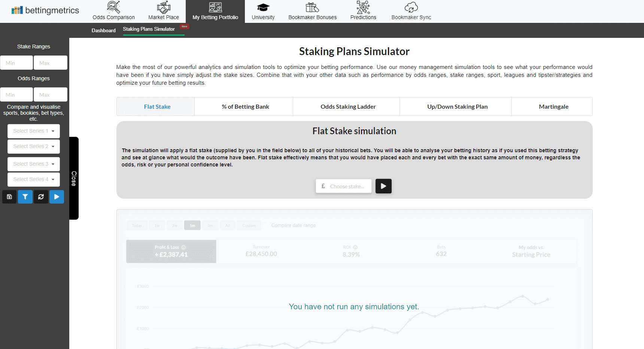Click the Stake Ranges heading

[34, 46]
